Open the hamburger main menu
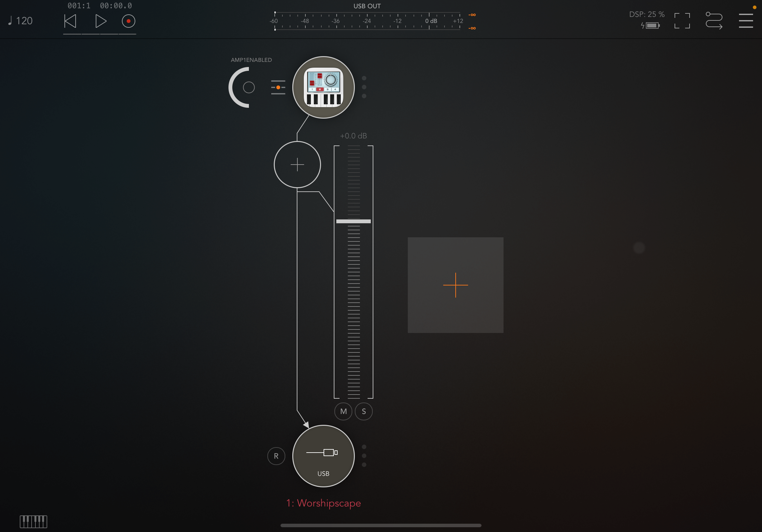Image resolution: width=762 pixels, height=532 pixels. pyautogui.click(x=746, y=21)
